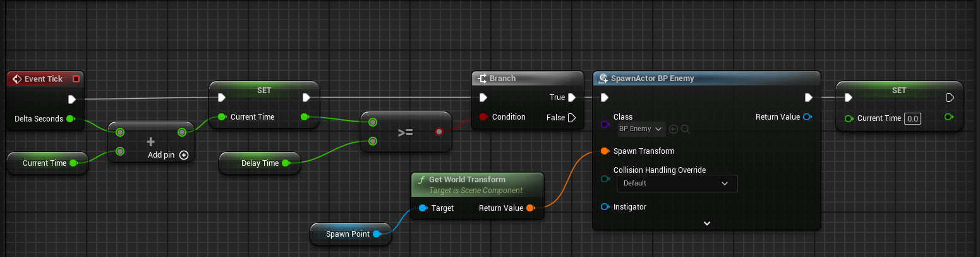Screen dimensions: 980x257
Task: Click the last SET node's green output pin
Action: tap(948, 117)
